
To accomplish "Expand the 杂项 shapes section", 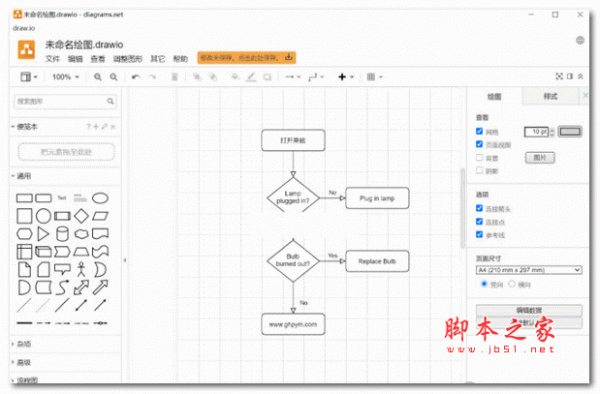I will pyautogui.click(x=21, y=344).
